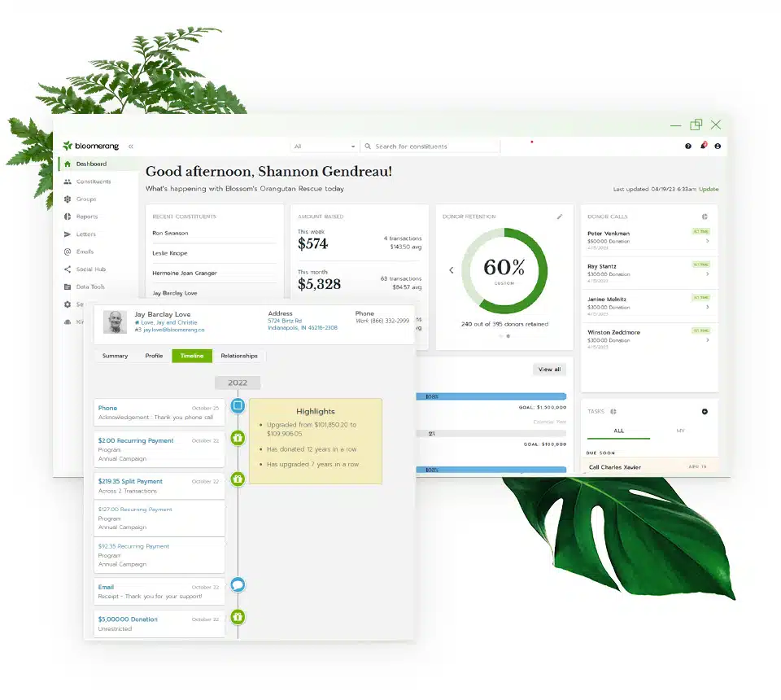Click the jaylove@bloomerang.co email link
This screenshot has width=781, height=700.
click(x=174, y=330)
